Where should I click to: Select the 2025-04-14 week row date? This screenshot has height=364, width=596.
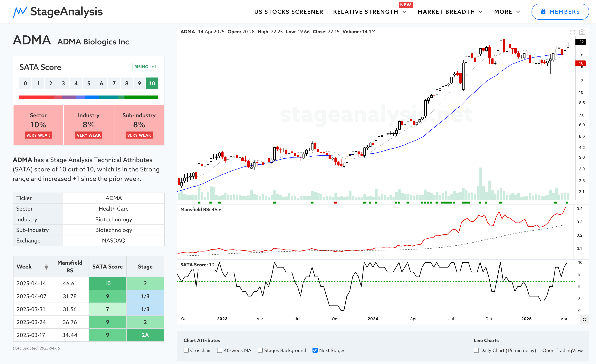point(31,283)
